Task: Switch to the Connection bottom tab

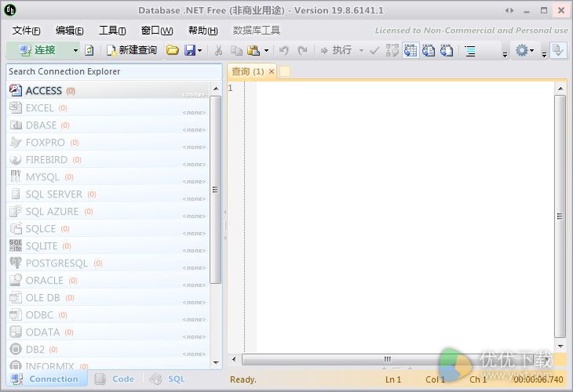Action: tap(47, 379)
